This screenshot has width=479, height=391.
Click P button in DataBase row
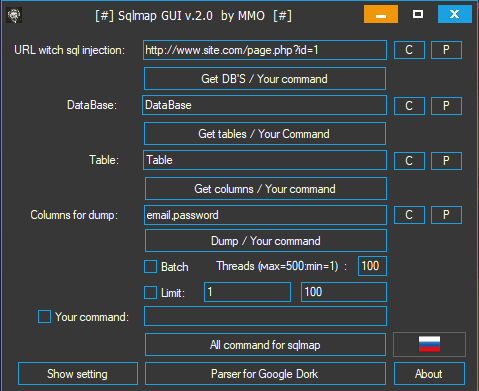(446, 106)
